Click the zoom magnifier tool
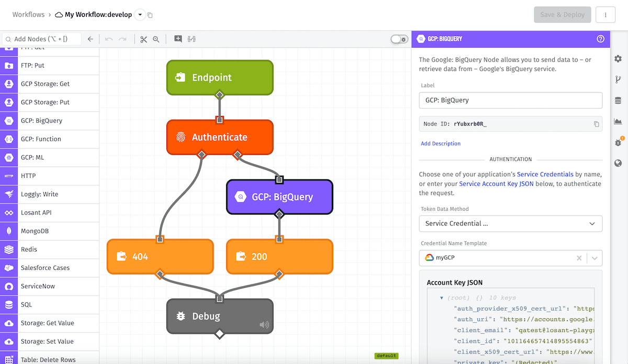628x364 pixels. pyautogui.click(x=156, y=39)
